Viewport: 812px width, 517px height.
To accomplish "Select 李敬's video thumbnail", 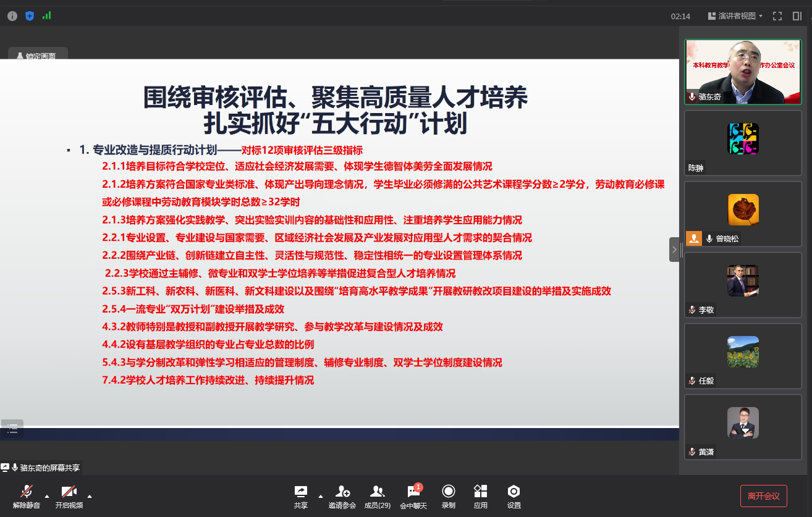I will click(x=742, y=285).
